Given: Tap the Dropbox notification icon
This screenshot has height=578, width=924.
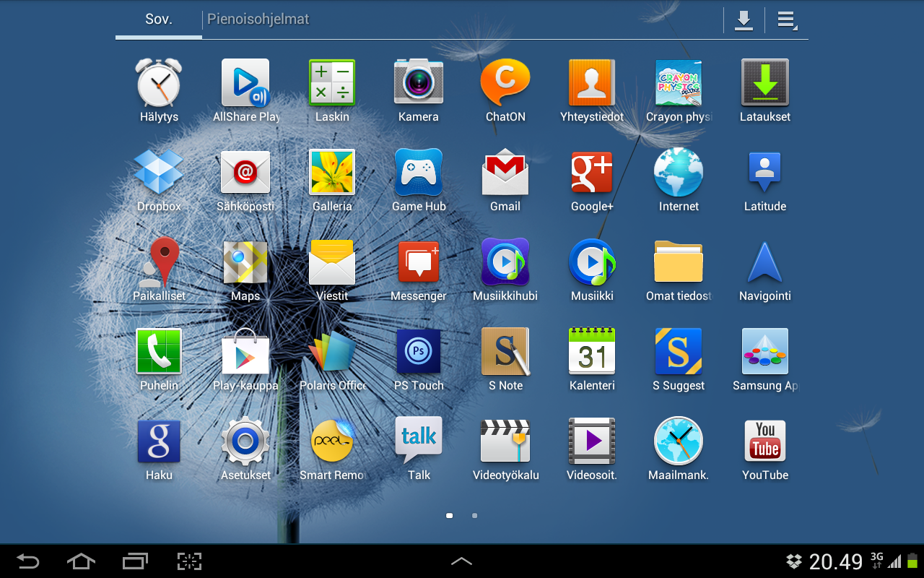Looking at the screenshot, I should 794,561.
